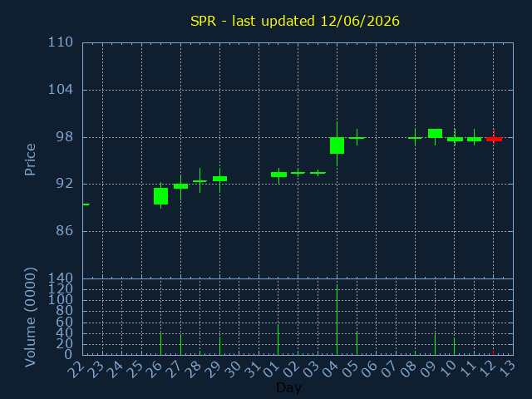Screen dimensions: 532x399
Task: Click the red candlestick on day 12
Action: click(494, 139)
